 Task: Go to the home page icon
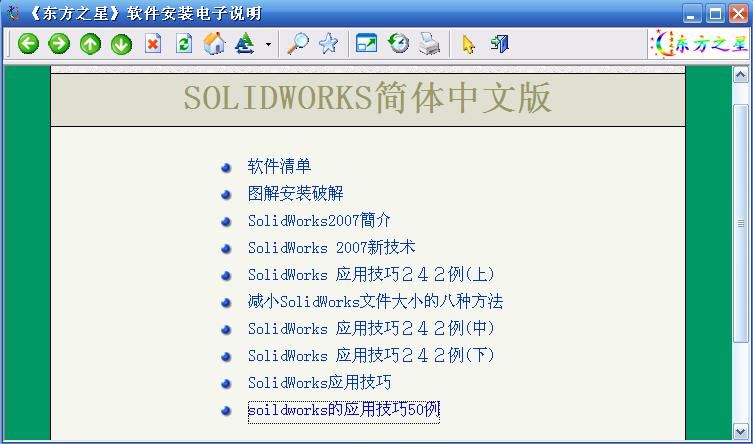(x=214, y=43)
